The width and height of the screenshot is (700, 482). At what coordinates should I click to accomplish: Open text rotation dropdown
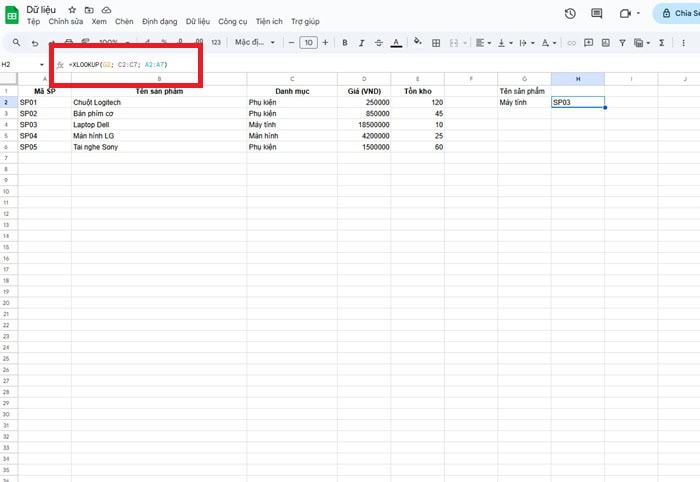(549, 43)
